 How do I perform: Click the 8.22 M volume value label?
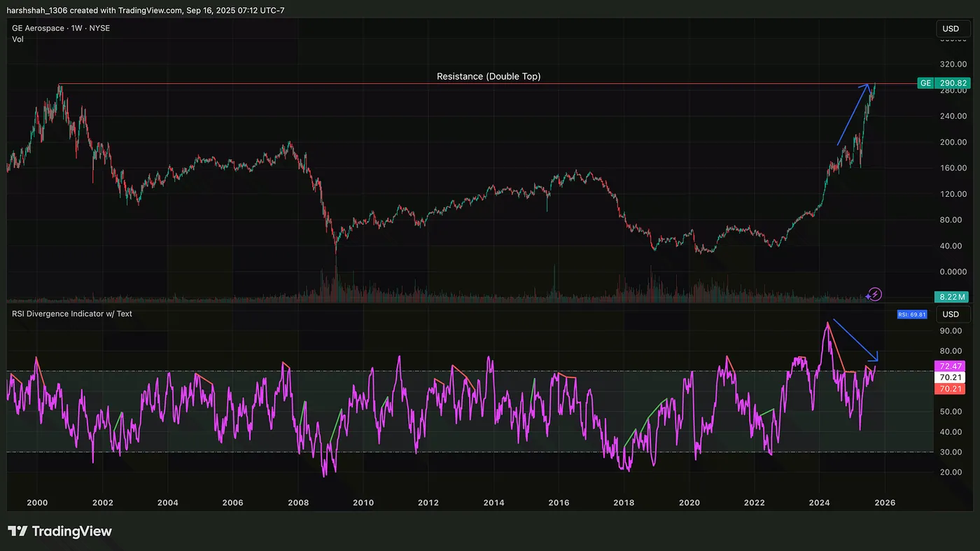click(x=951, y=296)
